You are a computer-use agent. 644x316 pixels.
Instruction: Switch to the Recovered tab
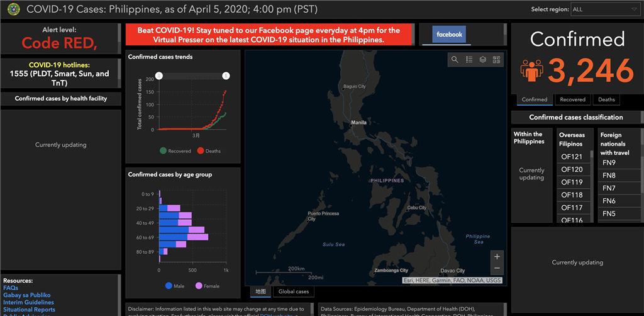[x=572, y=99]
